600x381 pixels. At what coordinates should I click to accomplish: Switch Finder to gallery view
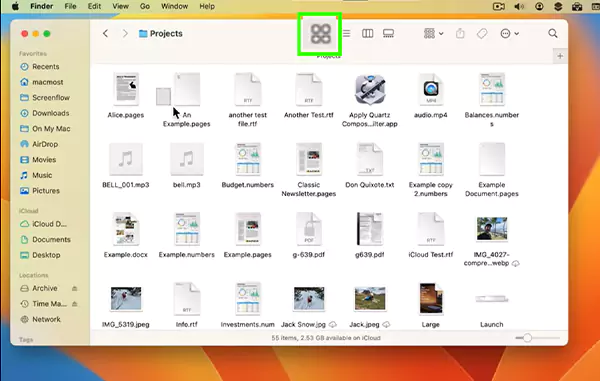pos(388,34)
